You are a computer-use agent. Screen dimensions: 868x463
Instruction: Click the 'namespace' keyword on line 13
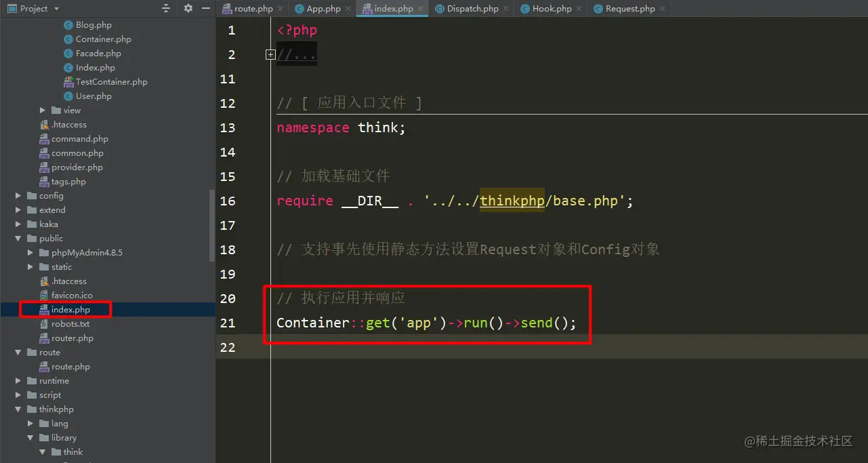point(313,127)
